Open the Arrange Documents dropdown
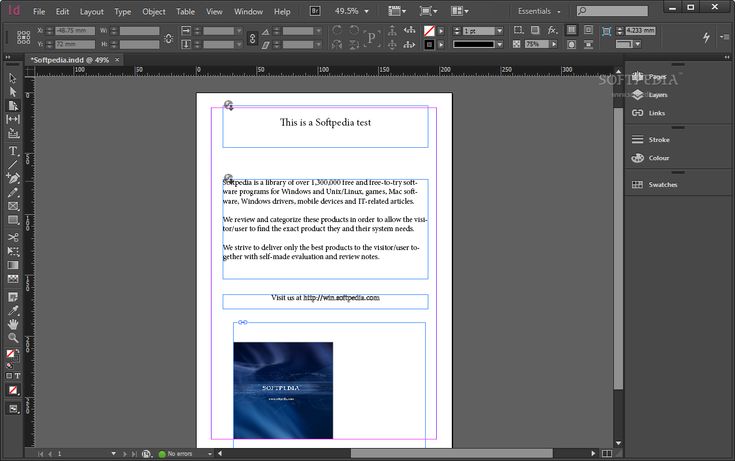 [x=459, y=11]
